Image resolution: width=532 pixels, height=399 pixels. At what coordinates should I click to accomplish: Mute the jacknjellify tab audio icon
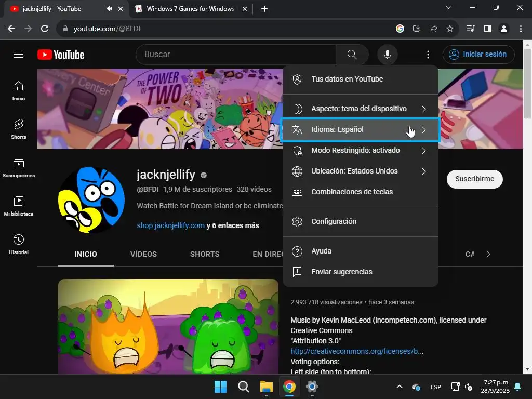click(109, 9)
